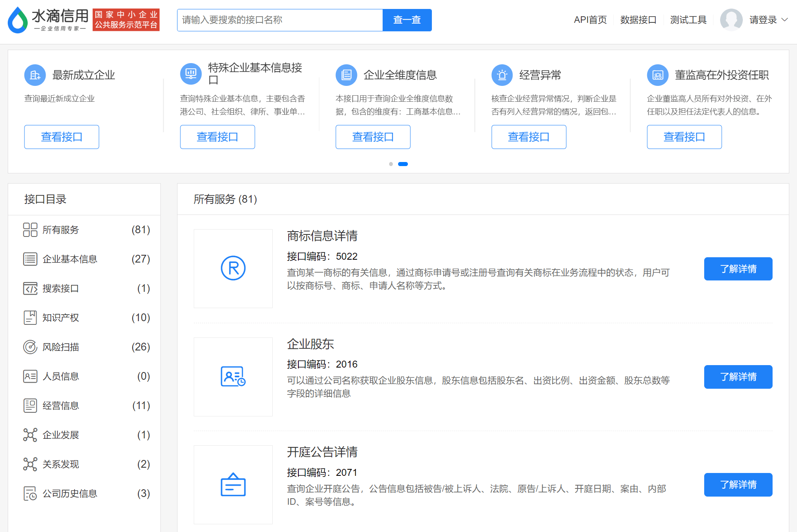Click 查看接口 under 经营异常
The image size is (797, 532).
[x=528, y=137]
